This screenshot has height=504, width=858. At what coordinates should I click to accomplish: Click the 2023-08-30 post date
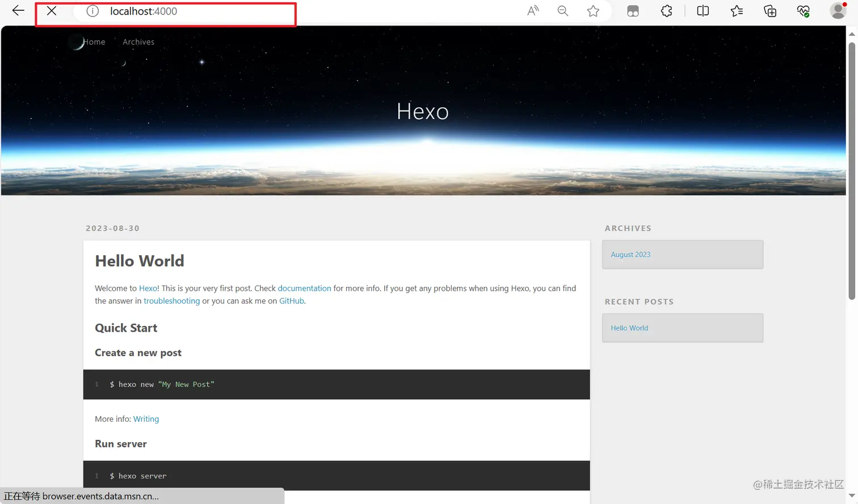click(112, 228)
